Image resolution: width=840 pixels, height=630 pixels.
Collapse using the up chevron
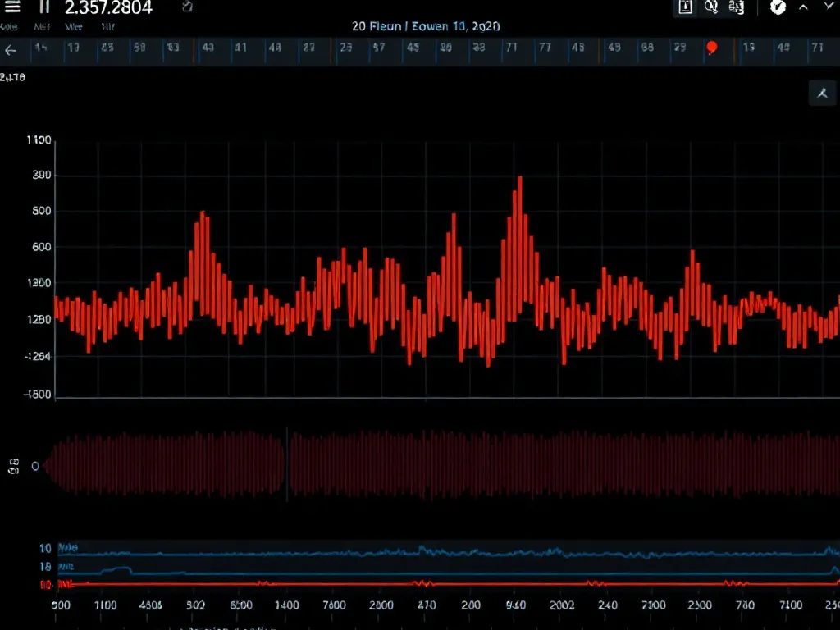pos(803,7)
